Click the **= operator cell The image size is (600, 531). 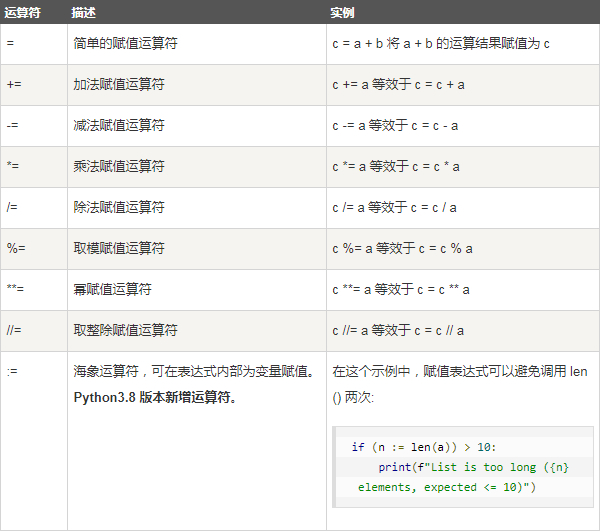15,290
